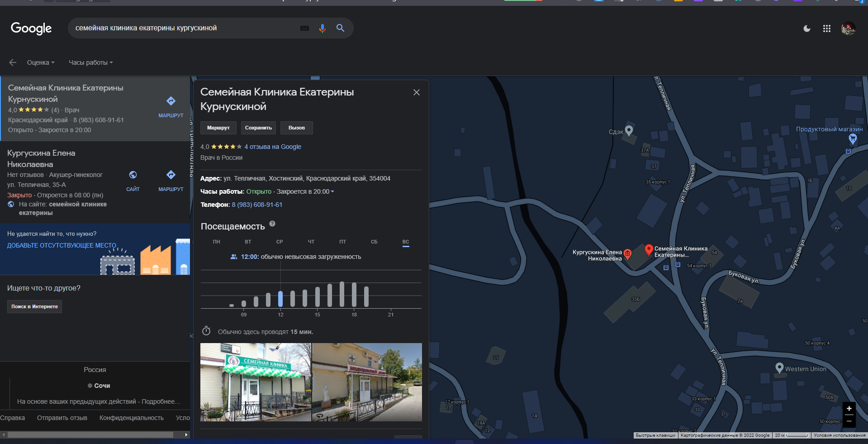The image size is (868, 444).
Task: Select the СР day tab
Action: point(280,242)
